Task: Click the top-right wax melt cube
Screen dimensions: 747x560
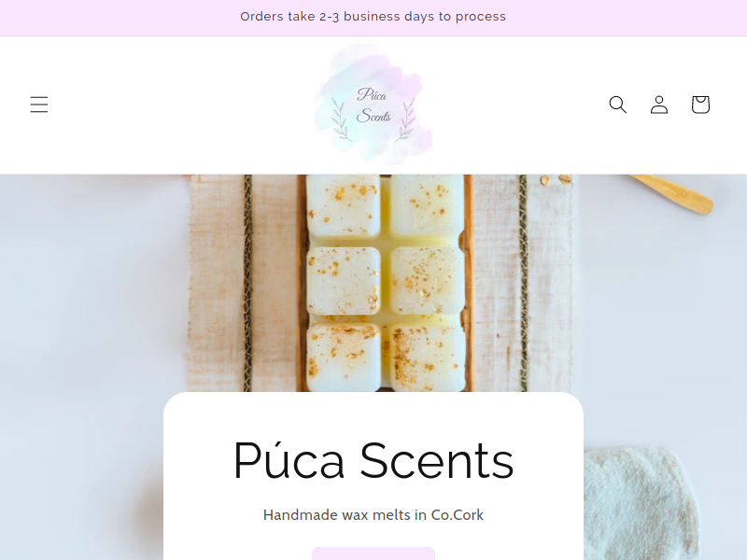Action: click(x=427, y=206)
